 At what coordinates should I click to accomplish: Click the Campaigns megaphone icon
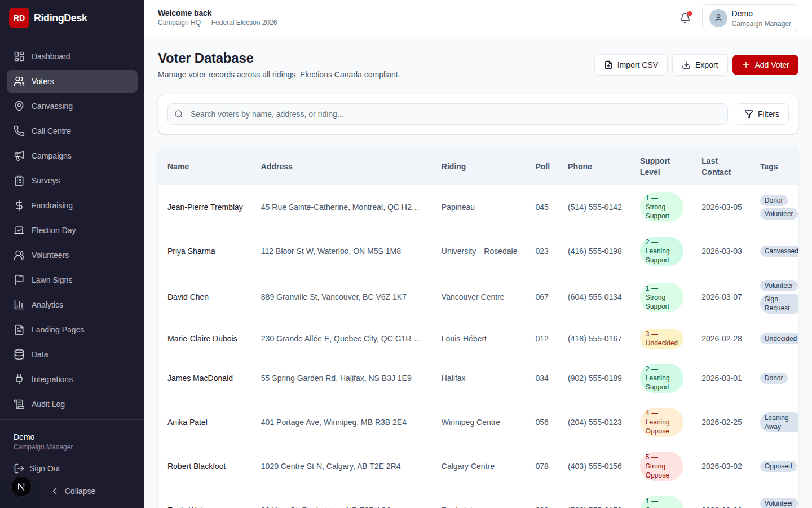point(19,156)
